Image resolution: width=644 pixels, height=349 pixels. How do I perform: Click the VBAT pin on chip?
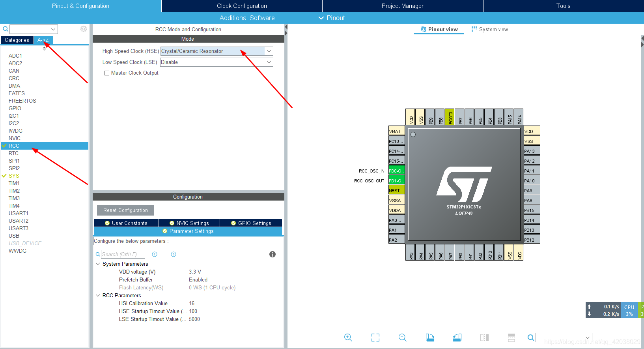click(x=396, y=131)
